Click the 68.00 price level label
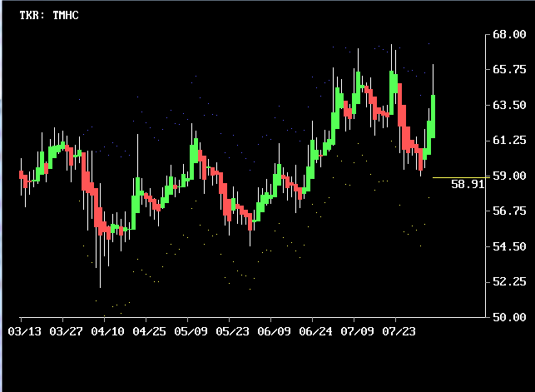 click(x=508, y=35)
